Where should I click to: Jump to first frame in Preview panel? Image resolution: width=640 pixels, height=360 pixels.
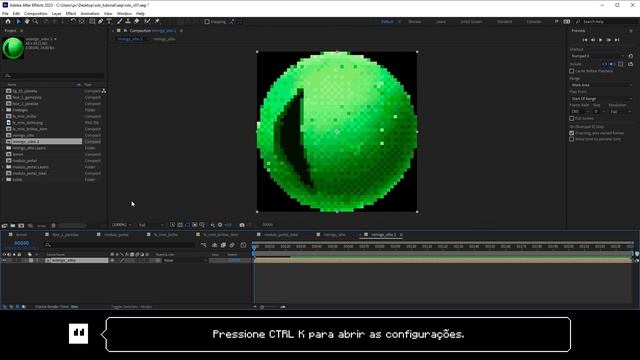(x=584, y=40)
